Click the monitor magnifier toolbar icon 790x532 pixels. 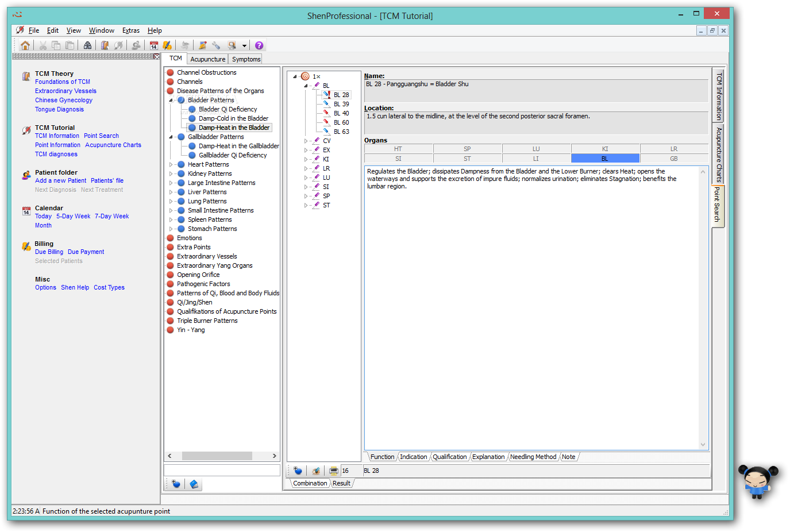[232, 45]
